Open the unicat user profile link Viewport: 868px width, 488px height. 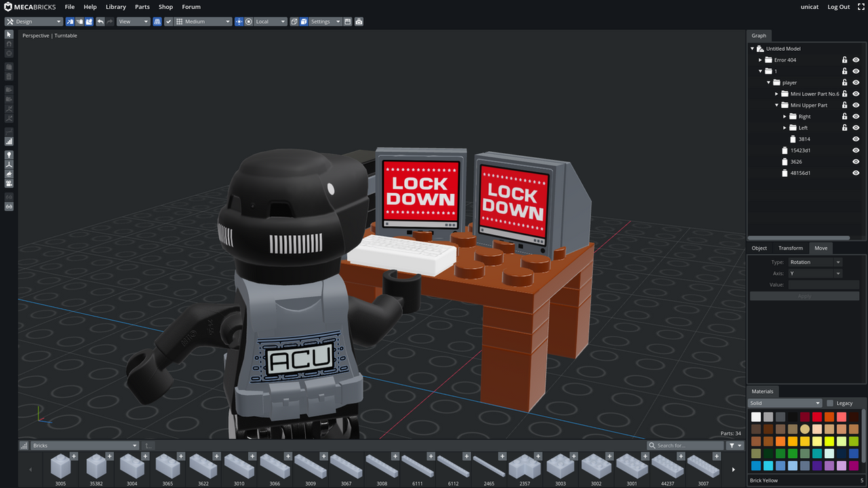pyautogui.click(x=810, y=7)
